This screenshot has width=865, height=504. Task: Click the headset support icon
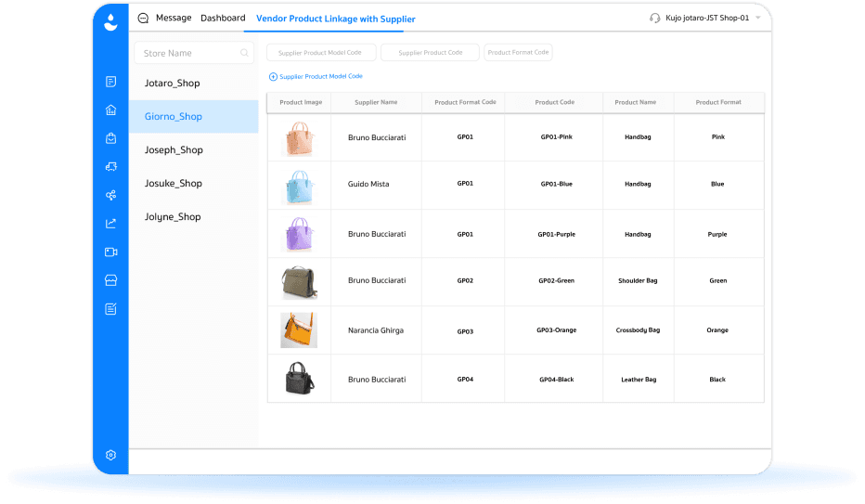[656, 19]
